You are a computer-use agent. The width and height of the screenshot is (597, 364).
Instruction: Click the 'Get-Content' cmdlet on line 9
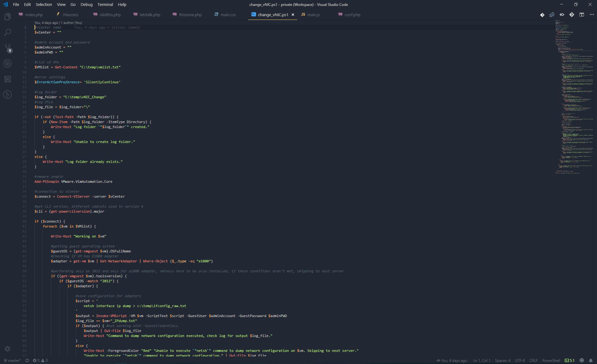66,67
